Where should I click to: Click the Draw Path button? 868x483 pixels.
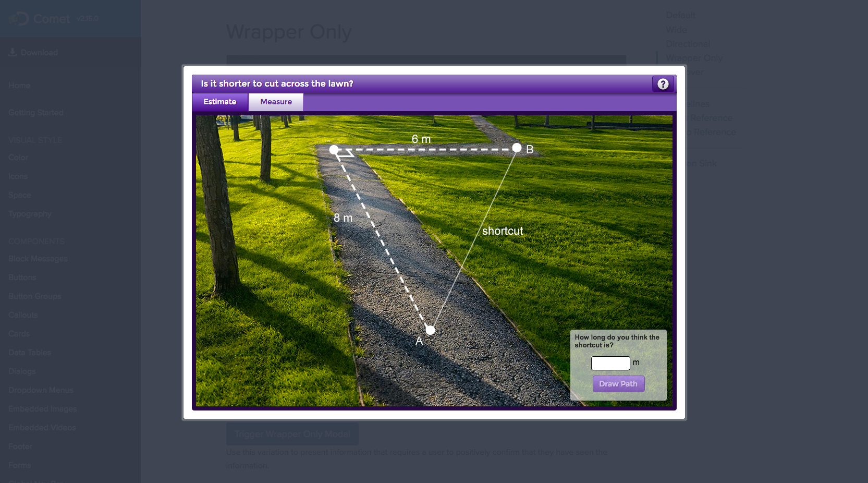coord(618,384)
